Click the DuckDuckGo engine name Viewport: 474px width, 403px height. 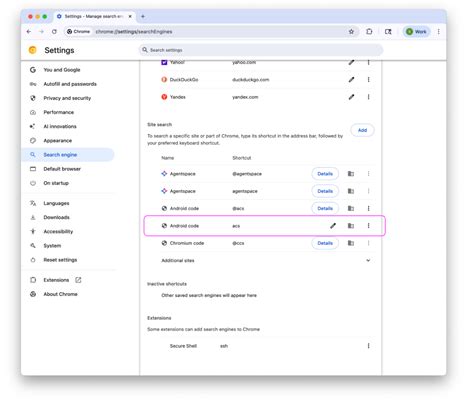(184, 80)
